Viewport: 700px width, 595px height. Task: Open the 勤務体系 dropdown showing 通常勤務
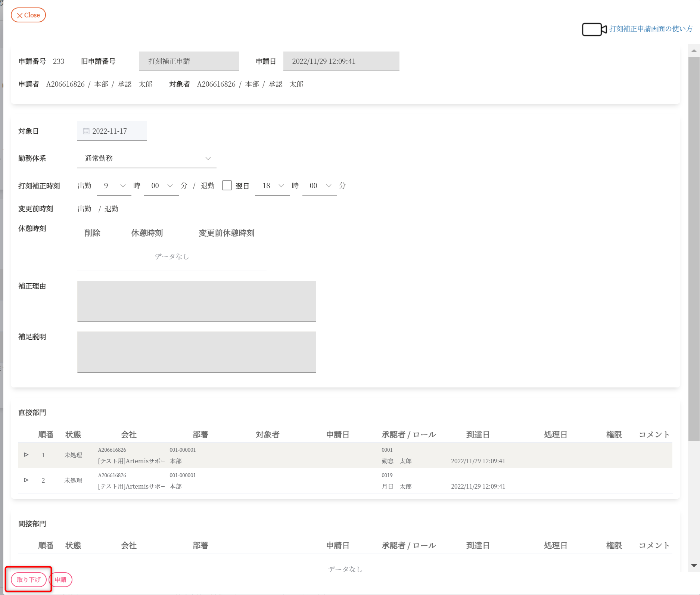click(x=147, y=158)
